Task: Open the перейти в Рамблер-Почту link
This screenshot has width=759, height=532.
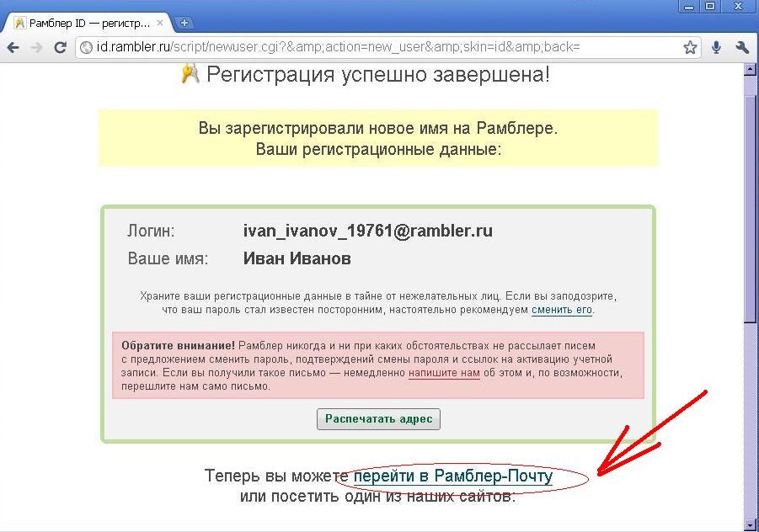Action: coord(453,476)
